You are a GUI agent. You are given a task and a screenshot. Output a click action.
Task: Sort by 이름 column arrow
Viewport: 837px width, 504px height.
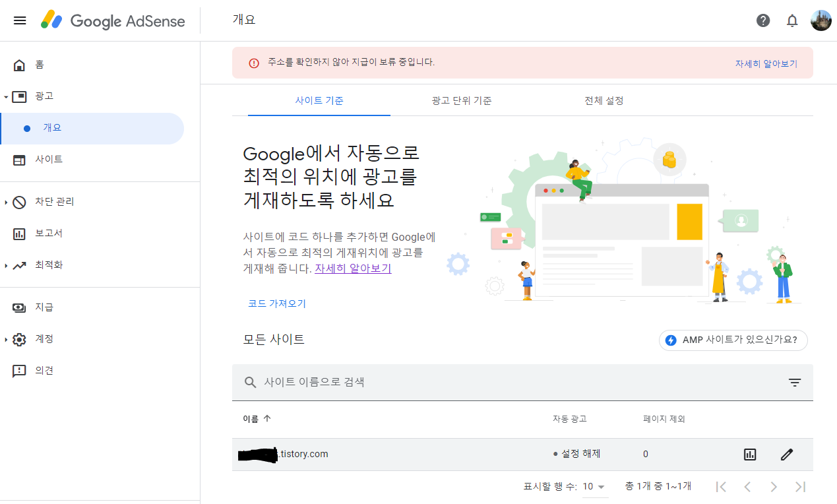(x=267, y=418)
